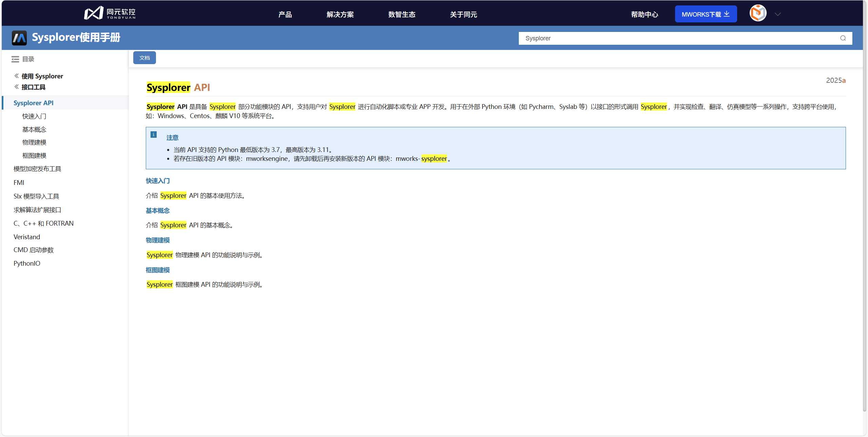Open Veristand in sidebar
The width and height of the screenshot is (868, 437).
click(27, 237)
